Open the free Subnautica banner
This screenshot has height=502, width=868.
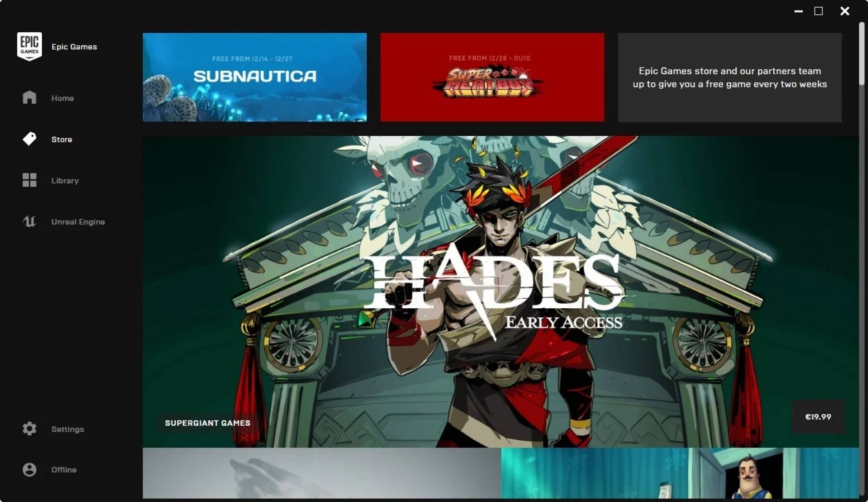point(255,77)
